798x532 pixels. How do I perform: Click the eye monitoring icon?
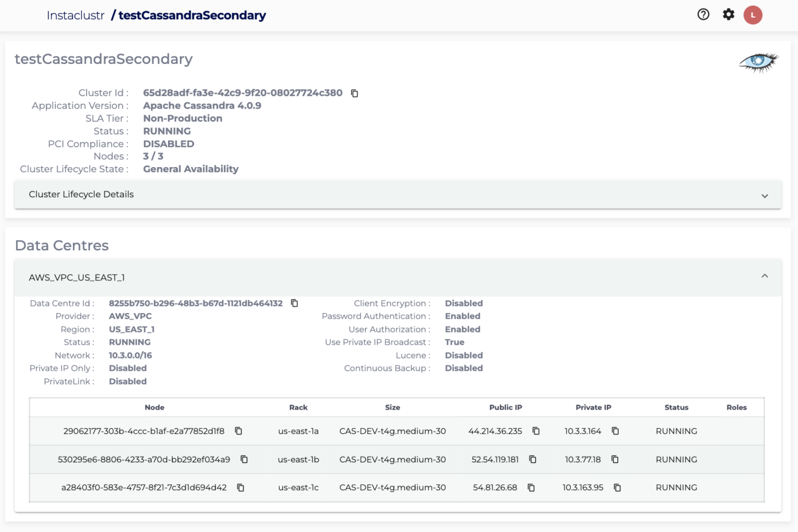(x=759, y=62)
